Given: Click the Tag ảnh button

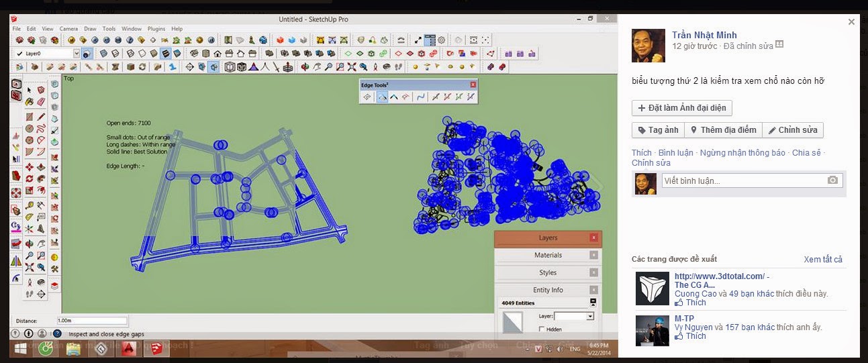Looking at the screenshot, I should point(659,130).
